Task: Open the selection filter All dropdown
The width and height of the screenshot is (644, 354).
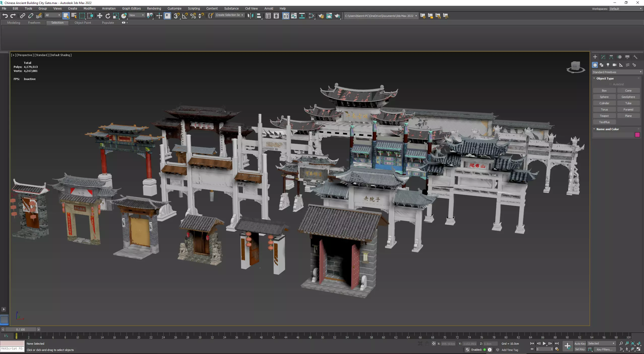Action: [x=53, y=15]
